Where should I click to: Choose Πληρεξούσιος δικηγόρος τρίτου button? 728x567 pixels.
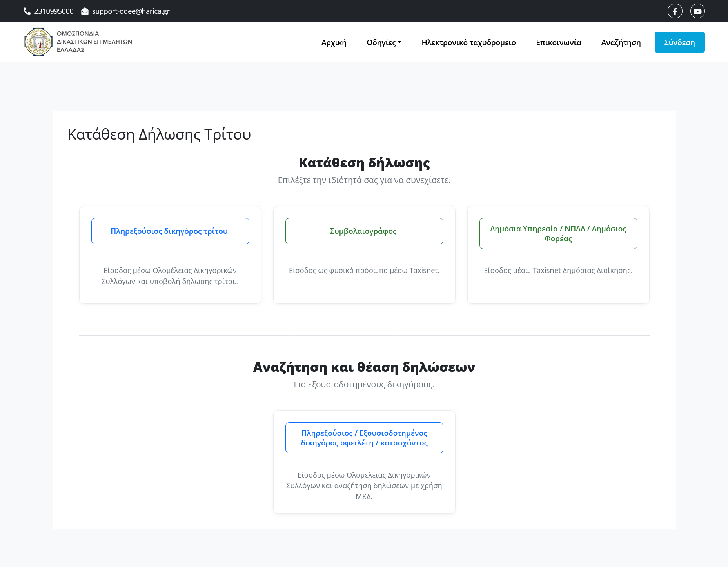pyautogui.click(x=170, y=231)
